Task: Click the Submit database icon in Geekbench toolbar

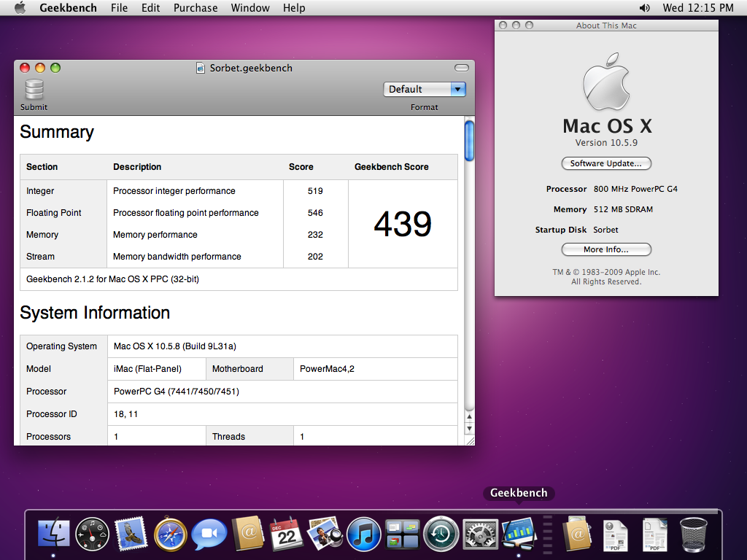Action: click(34, 90)
